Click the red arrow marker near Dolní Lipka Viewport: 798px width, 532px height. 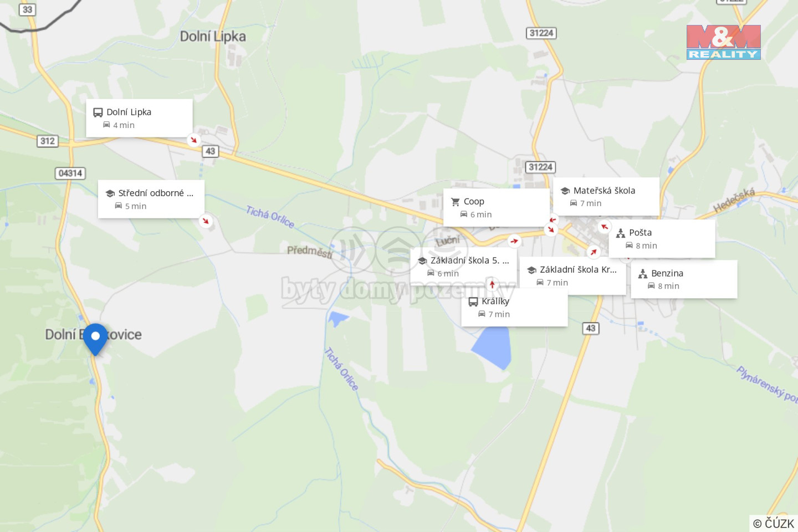click(193, 140)
